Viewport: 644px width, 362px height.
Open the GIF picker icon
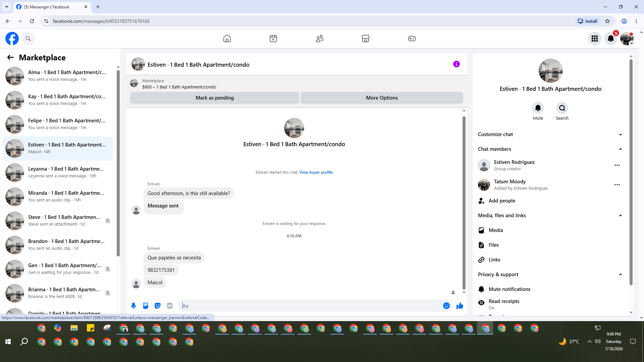pyautogui.click(x=170, y=306)
